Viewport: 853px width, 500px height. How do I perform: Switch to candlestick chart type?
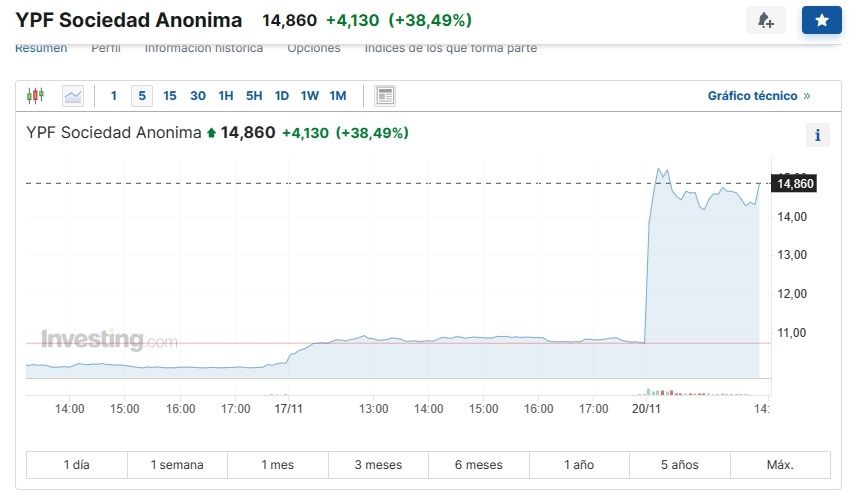[x=36, y=96]
